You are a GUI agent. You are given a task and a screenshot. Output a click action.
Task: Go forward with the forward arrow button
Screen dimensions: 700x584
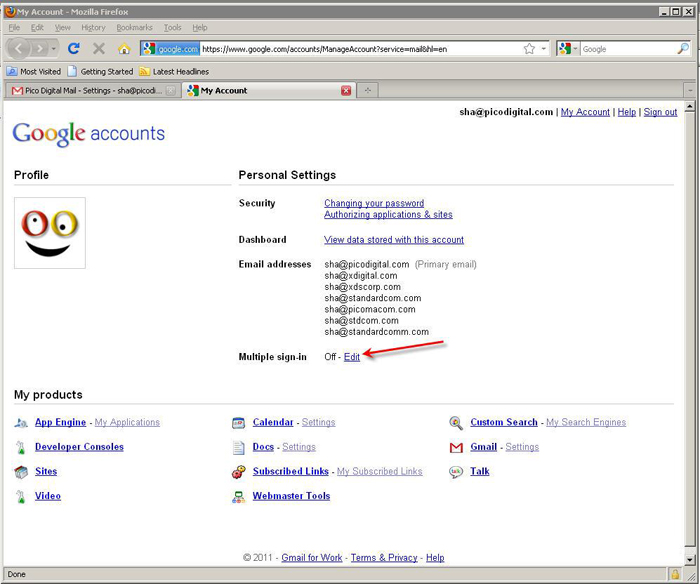(x=40, y=48)
